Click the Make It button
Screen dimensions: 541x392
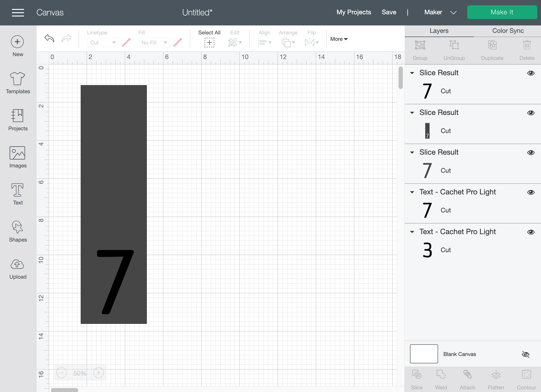502,12
